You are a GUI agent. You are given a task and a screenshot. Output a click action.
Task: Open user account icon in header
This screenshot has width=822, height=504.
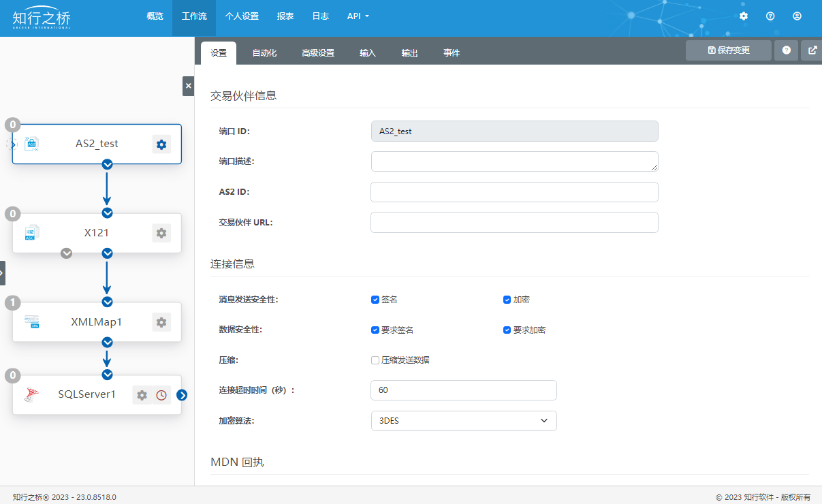tap(797, 16)
